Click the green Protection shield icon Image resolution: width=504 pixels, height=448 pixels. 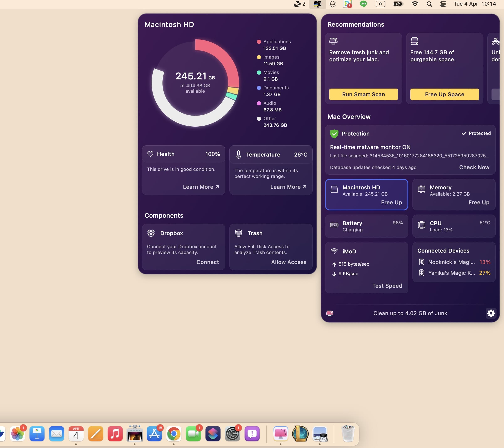coord(334,133)
